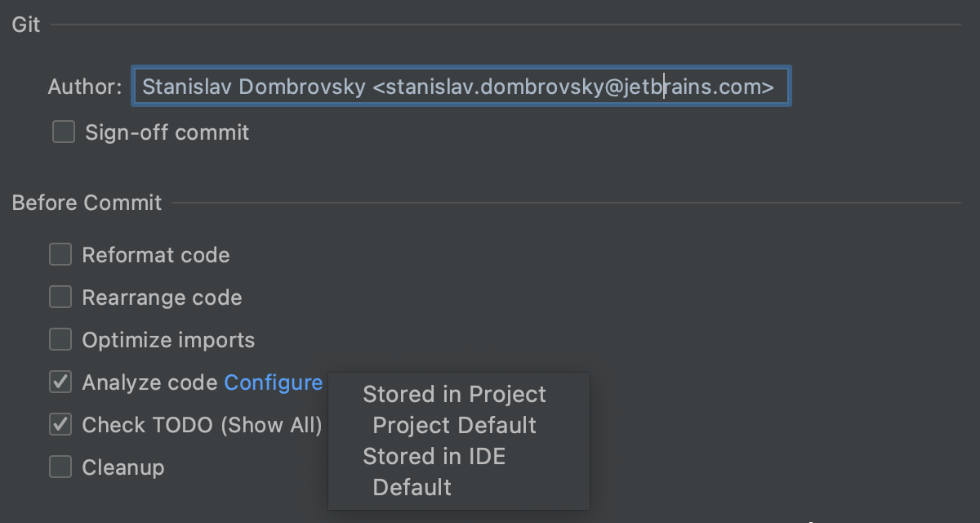Viewport: 980px width, 523px height.
Task: Choose the Default profile under Stored in IDE
Action: tap(412, 488)
